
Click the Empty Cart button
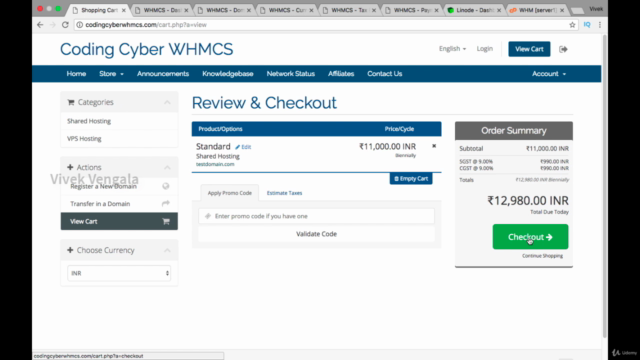411,179
